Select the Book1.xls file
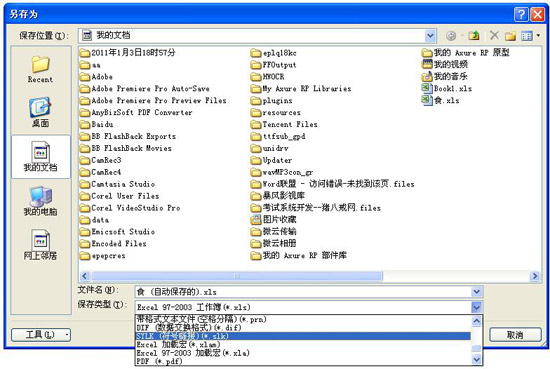 point(447,88)
